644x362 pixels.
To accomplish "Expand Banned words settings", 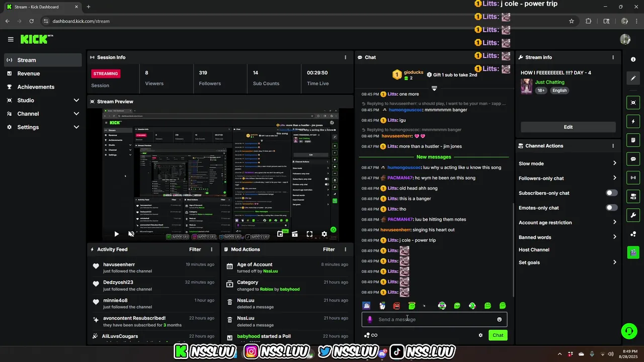I will [x=614, y=237].
